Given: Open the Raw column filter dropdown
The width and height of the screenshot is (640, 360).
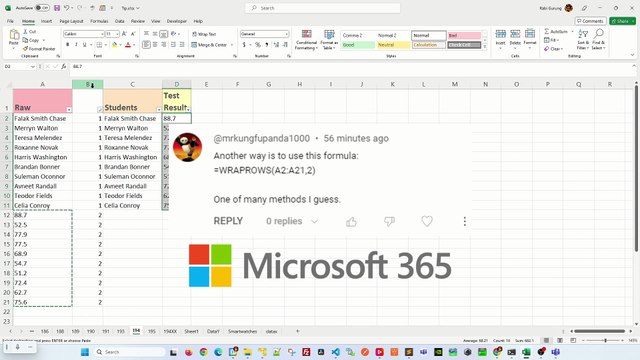Looking at the screenshot, I should [x=69, y=110].
